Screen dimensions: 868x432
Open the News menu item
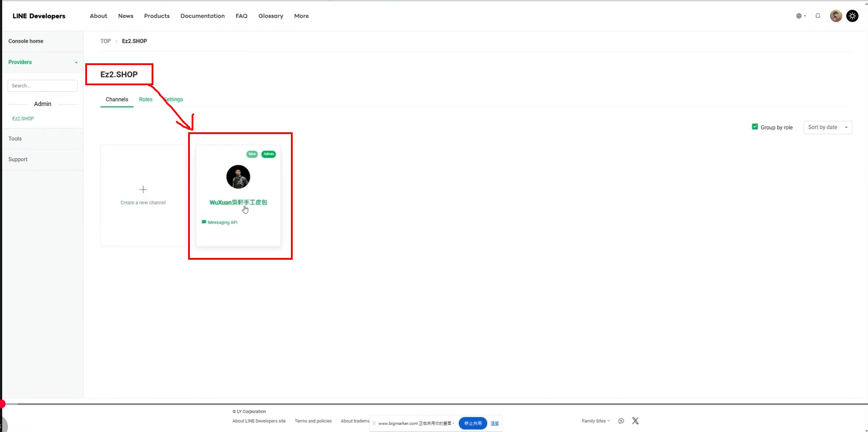(126, 16)
